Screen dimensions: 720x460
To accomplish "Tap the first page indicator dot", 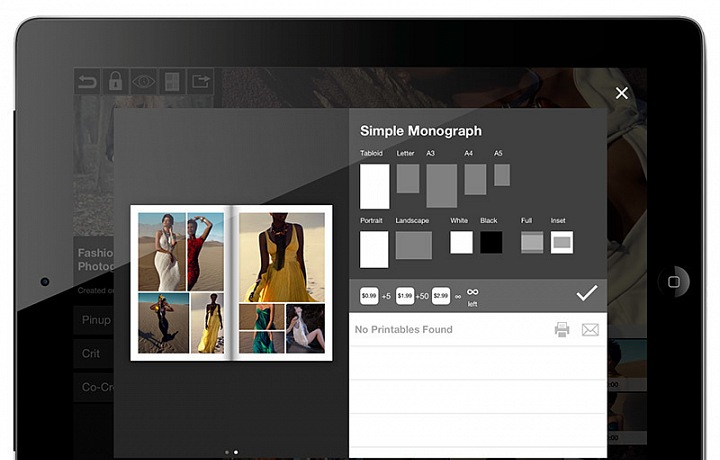I will pos(227,452).
